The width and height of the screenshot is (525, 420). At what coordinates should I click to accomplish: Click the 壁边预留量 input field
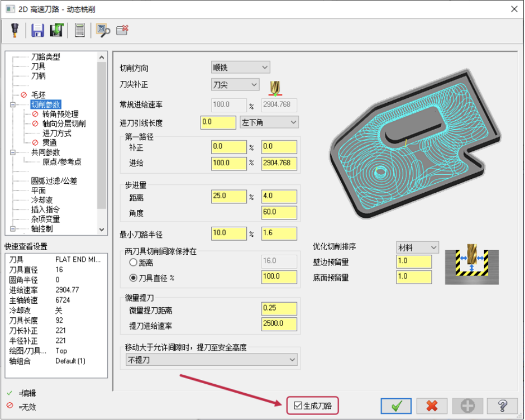414,261
